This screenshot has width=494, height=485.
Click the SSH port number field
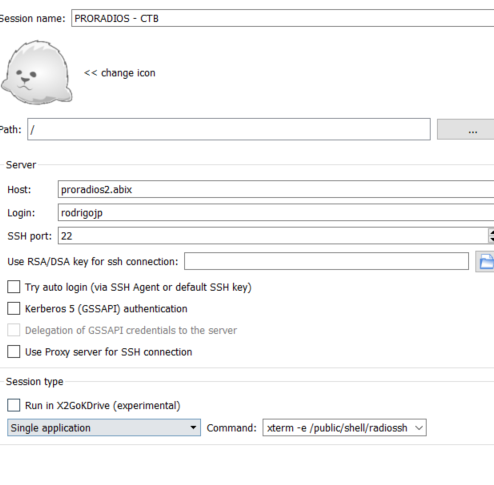coord(273,236)
